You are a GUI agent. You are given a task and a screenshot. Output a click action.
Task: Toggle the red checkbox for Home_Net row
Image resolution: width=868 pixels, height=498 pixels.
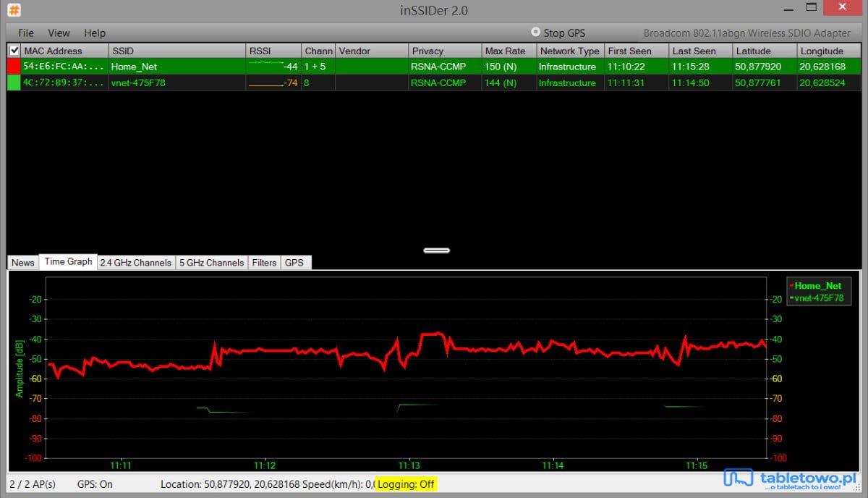pyautogui.click(x=14, y=67)
